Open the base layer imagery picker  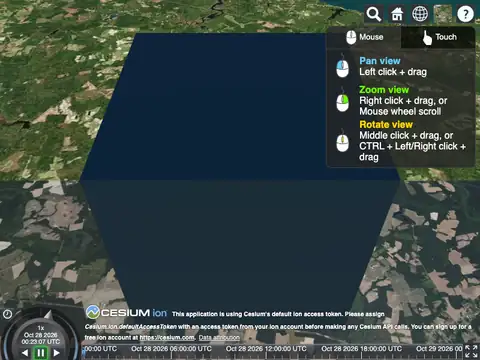click(x=443, y=14)
